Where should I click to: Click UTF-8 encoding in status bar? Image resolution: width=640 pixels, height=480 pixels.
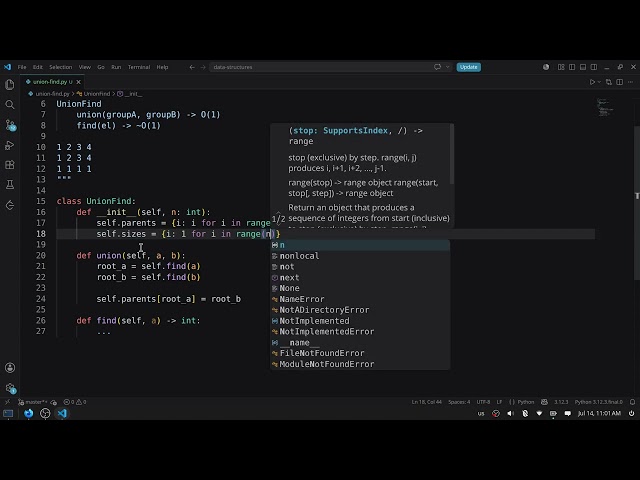click(483, 402)
